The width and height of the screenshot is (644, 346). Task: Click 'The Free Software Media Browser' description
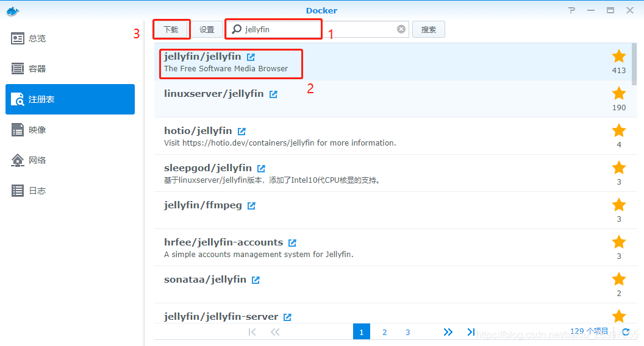pyautogui.click(x=226, y=69)
